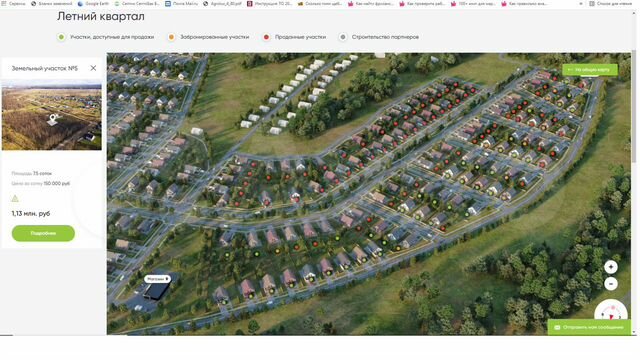The width and height of the screenshot is (640, 360).
Task: Click the warning triangle icon above price
Action: 15,198
